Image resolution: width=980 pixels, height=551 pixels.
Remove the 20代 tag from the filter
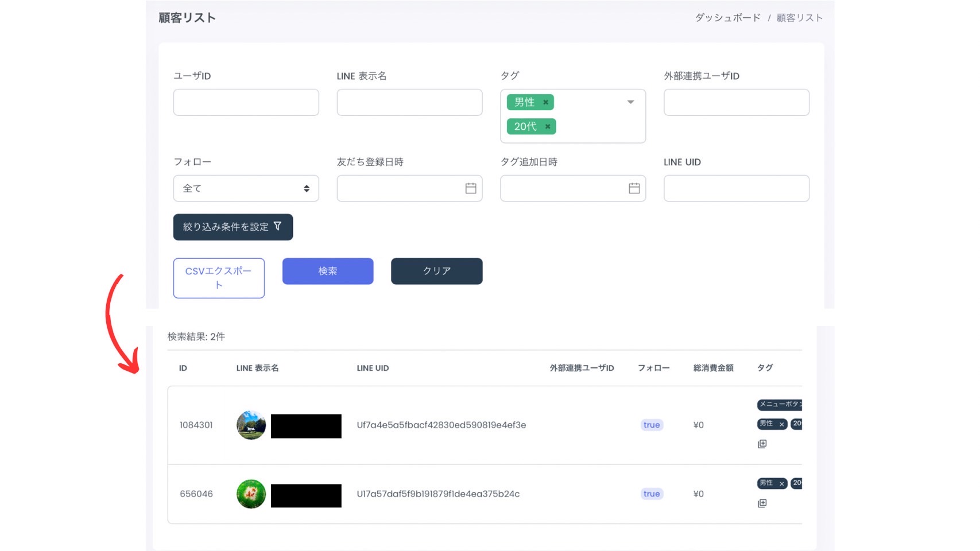pyautogui.click(x=548, y=126)
